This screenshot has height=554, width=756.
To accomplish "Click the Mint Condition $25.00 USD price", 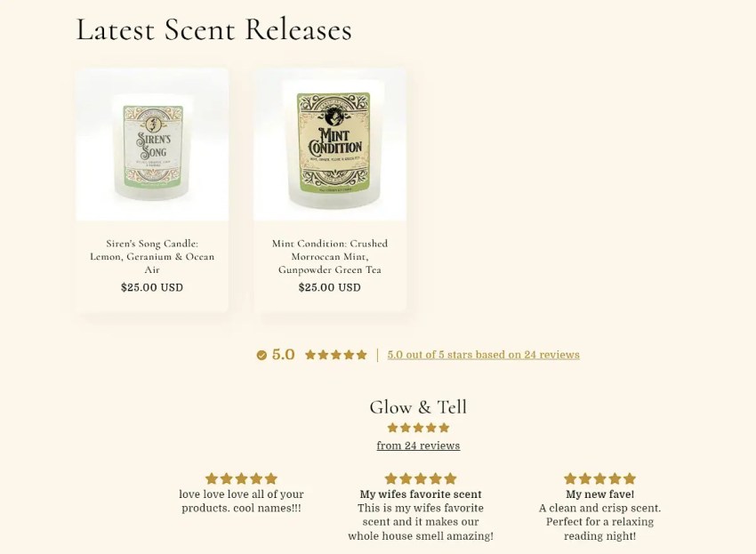I will point(330,287).
